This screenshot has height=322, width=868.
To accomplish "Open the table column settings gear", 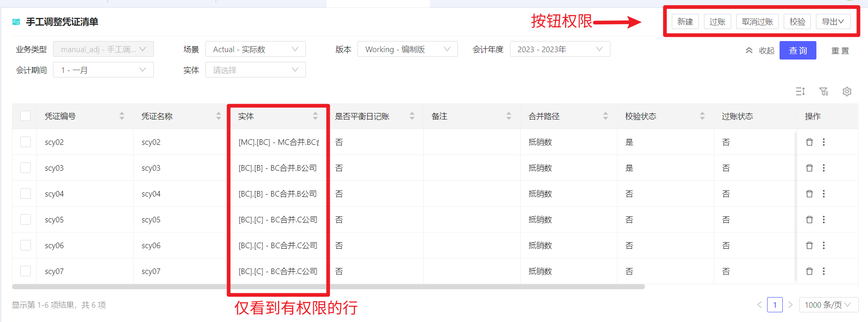I will click(x=847, y=91).
